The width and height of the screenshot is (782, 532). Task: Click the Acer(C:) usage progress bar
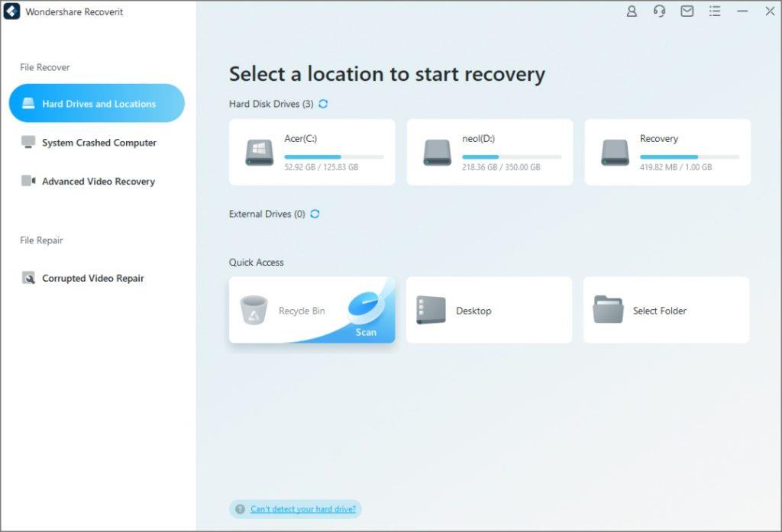334,157
